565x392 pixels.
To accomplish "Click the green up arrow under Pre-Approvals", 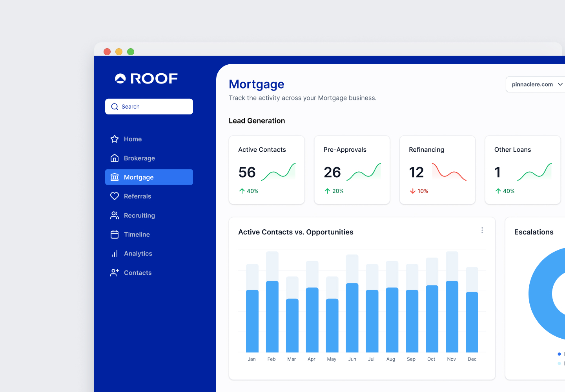I will [327, 191].
